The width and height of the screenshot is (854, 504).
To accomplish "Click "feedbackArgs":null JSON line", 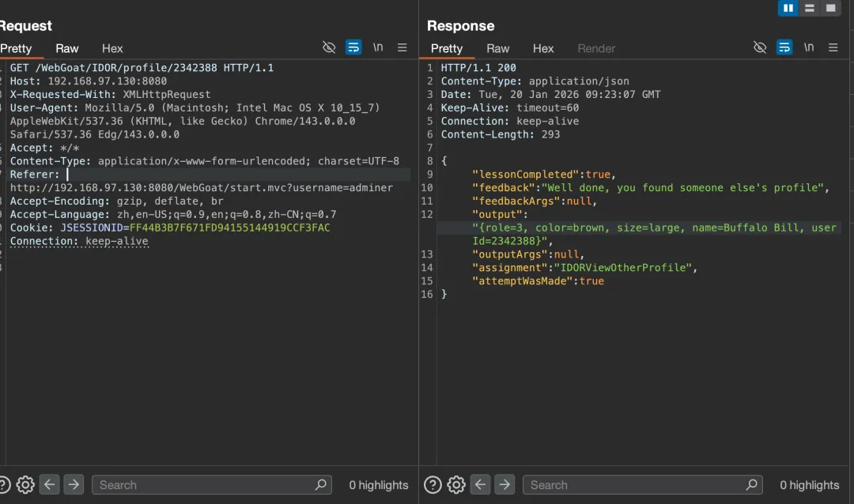I will coord(535,201).
